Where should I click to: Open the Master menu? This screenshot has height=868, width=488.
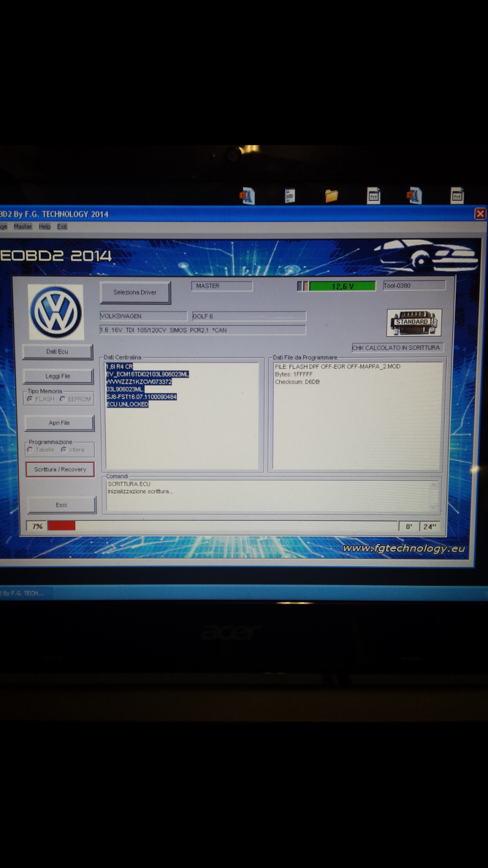(23, 227)
